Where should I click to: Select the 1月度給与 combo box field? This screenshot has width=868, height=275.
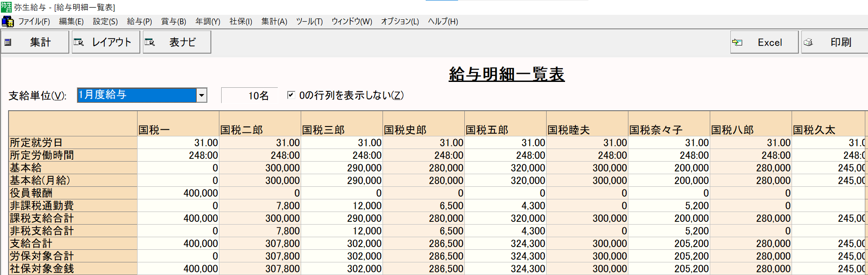(x=137, y=95)
